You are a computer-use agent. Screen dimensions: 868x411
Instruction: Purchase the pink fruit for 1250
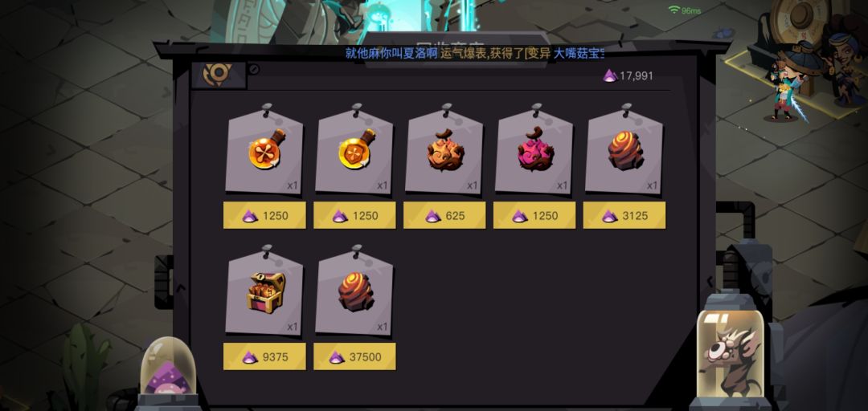click(534, 215)
